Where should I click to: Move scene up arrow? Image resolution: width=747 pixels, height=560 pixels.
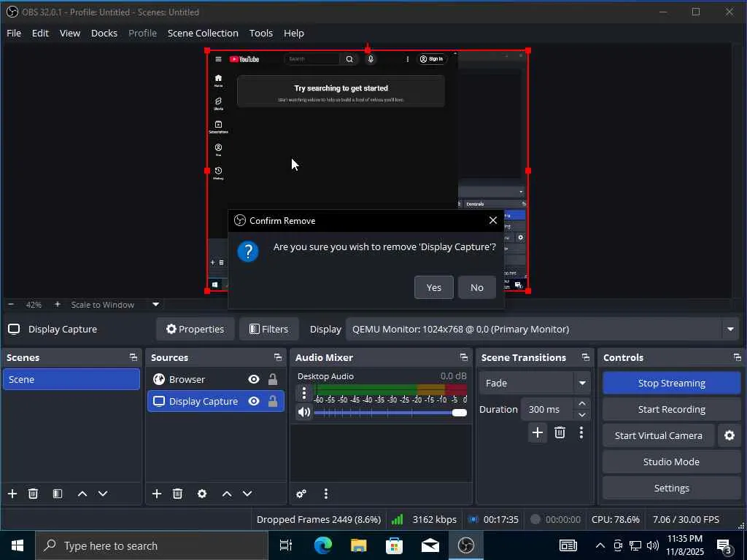[x=82, y=494]
